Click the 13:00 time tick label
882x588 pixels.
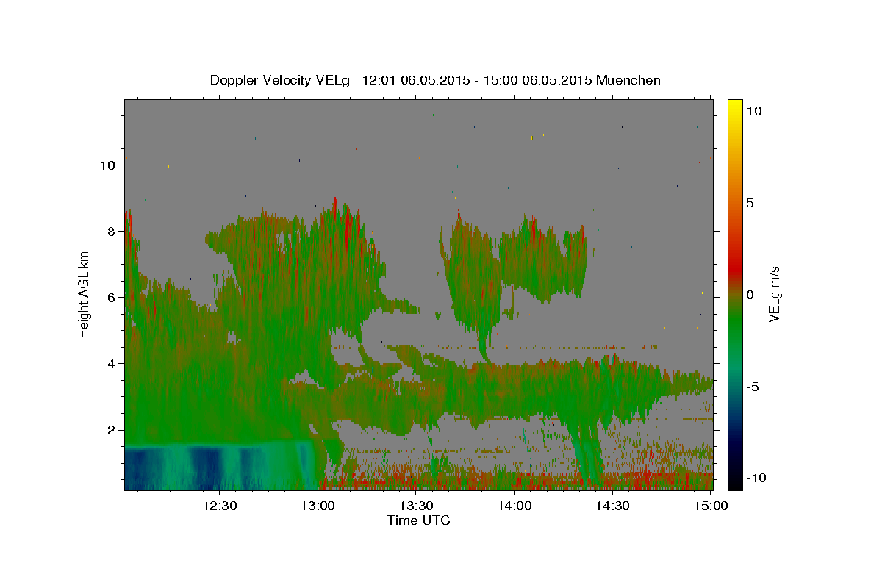318,506
